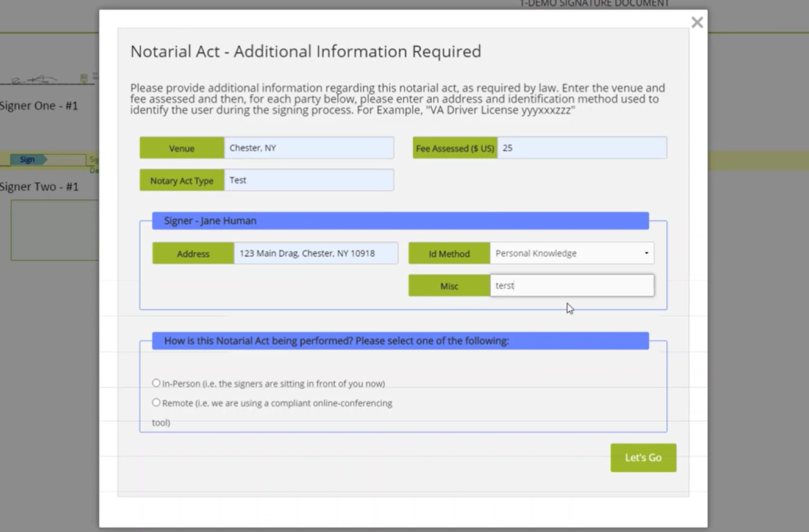
Task: Close the Notarial Act dialog with X
Action: click(697, 23)
